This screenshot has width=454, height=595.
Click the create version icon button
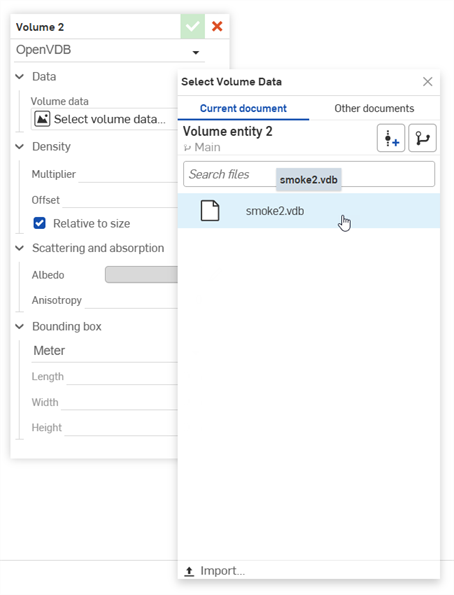coord(391,138)
